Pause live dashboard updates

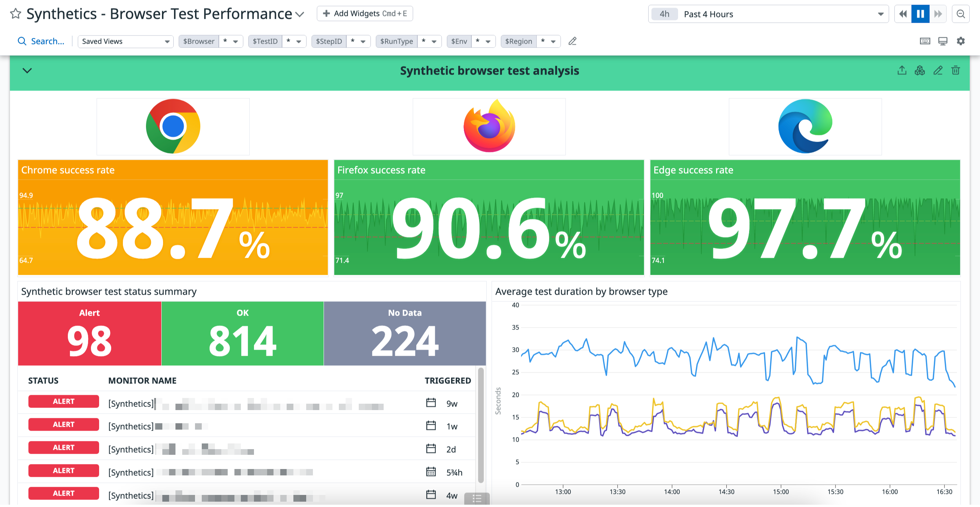pyautogui.click(x=920, y=14)
